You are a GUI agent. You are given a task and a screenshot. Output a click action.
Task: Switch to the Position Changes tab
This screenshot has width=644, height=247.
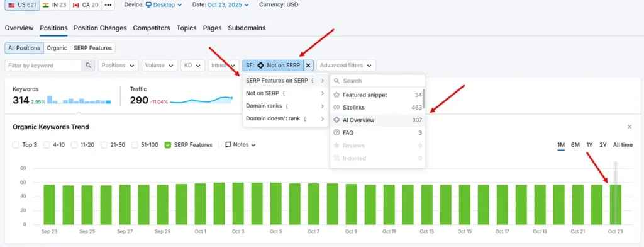(x=100, y=28)
